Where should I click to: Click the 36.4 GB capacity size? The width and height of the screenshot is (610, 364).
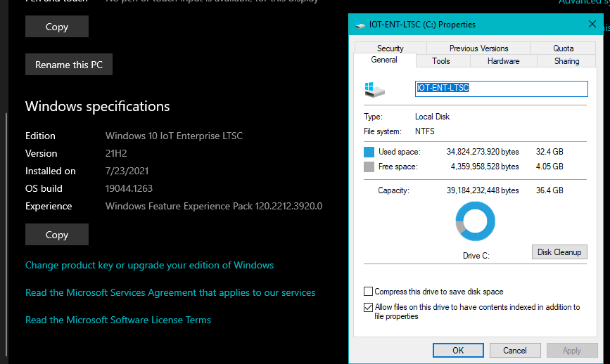click(549, 190)
